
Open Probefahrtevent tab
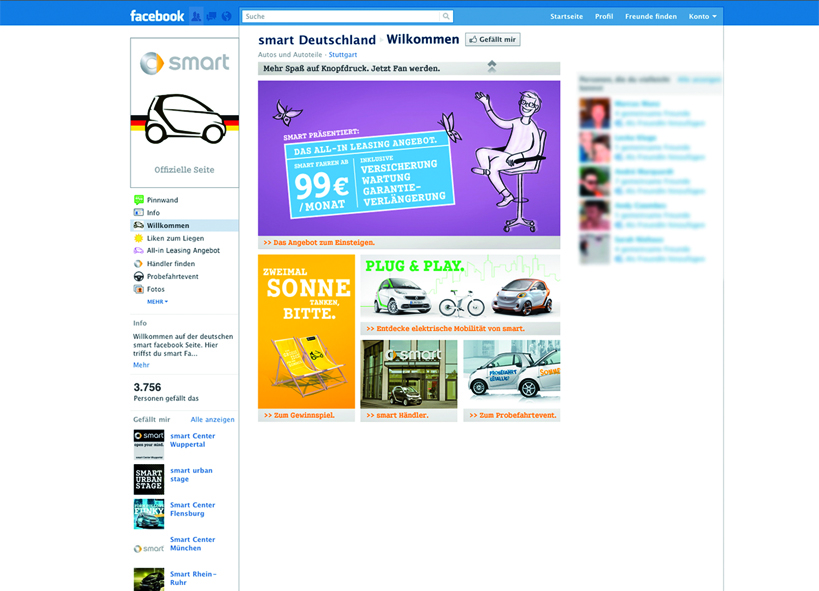(172, 276)
